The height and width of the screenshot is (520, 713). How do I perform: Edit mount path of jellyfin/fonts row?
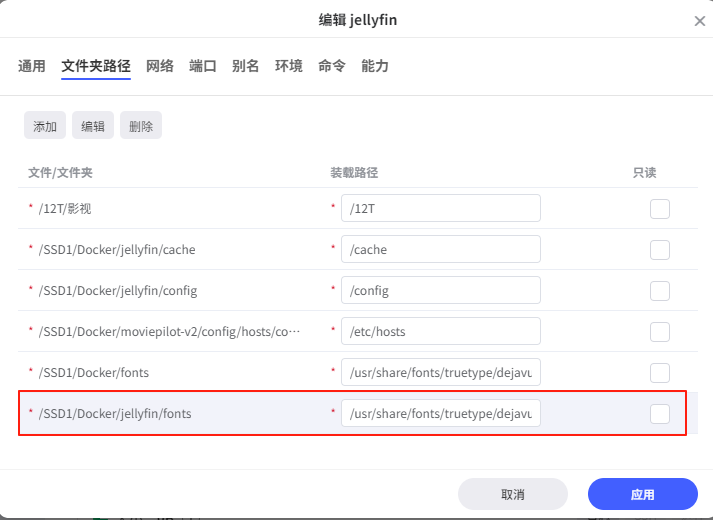tap(441, 413)
